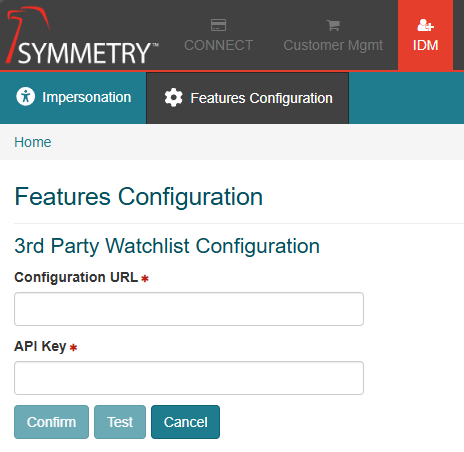464x452 pixels.
Task: Click the Customer Mgmt shopping cart icon
Action: [x=333, y=25]
